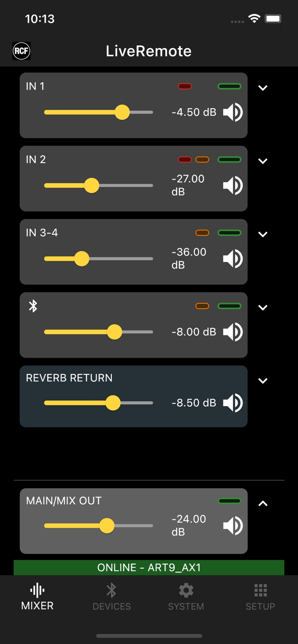The height and width of the screenshot is (644, 298).
Task: Click the -4.50 dB value on IN 1
Action: pyautogui.click(x=194, y=112)
